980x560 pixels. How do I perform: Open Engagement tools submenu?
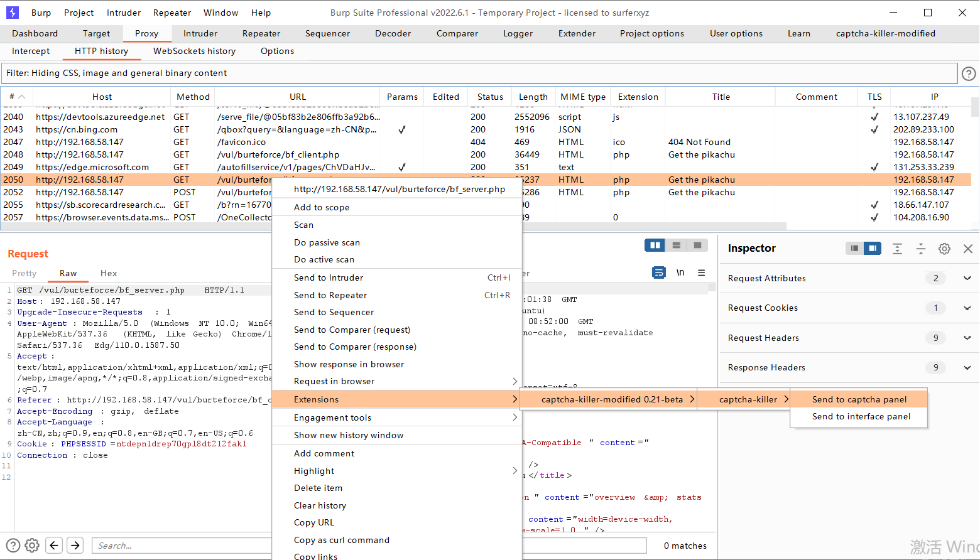point(396,417)
